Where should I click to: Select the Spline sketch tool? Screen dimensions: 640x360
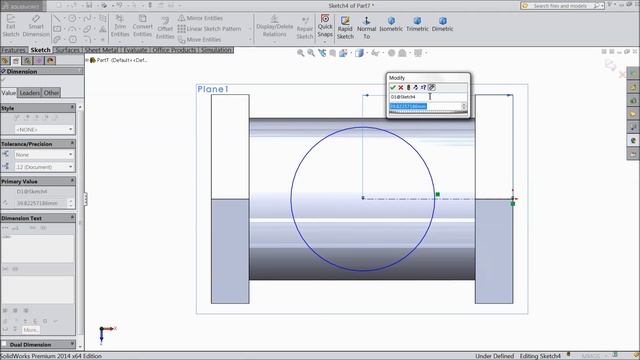click(x=87, y=18)
